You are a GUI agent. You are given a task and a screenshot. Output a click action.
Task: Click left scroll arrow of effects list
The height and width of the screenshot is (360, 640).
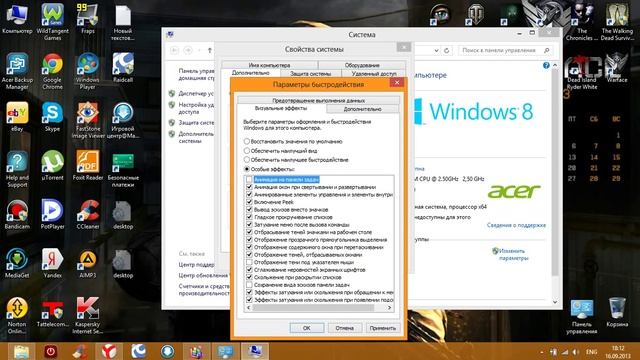click(x=249, y=308)
